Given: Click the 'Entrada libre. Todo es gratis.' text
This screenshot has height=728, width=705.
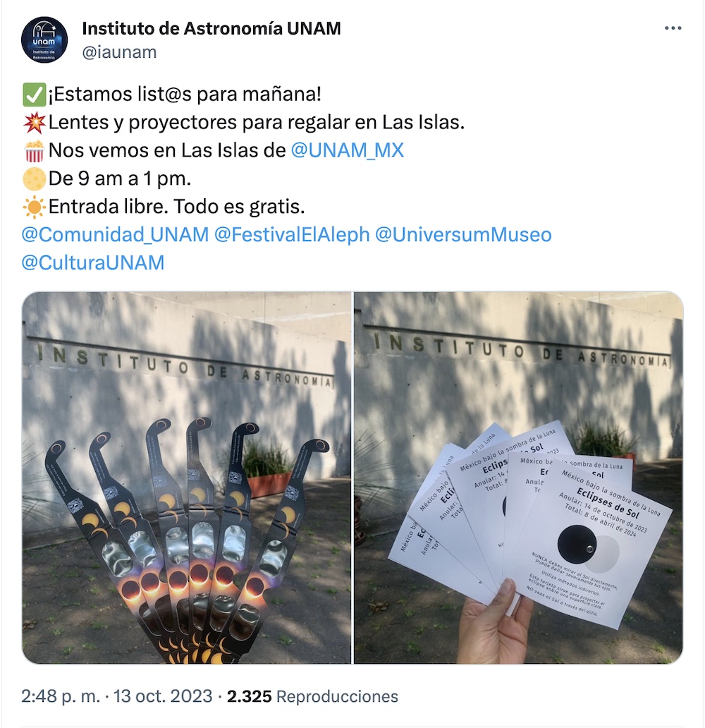Looking at the screenshot, I should (176, 207).
